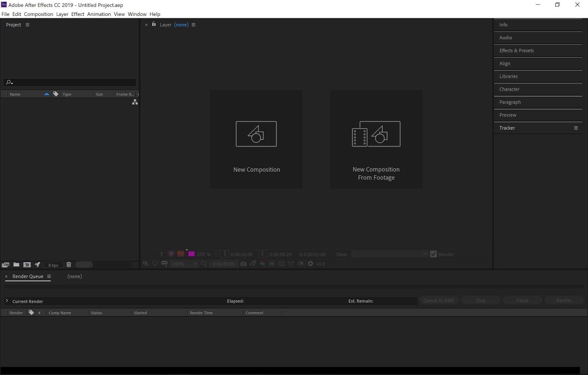
Task: Open the View dropdown in Layer viewer
Action: tap(390, 254)
